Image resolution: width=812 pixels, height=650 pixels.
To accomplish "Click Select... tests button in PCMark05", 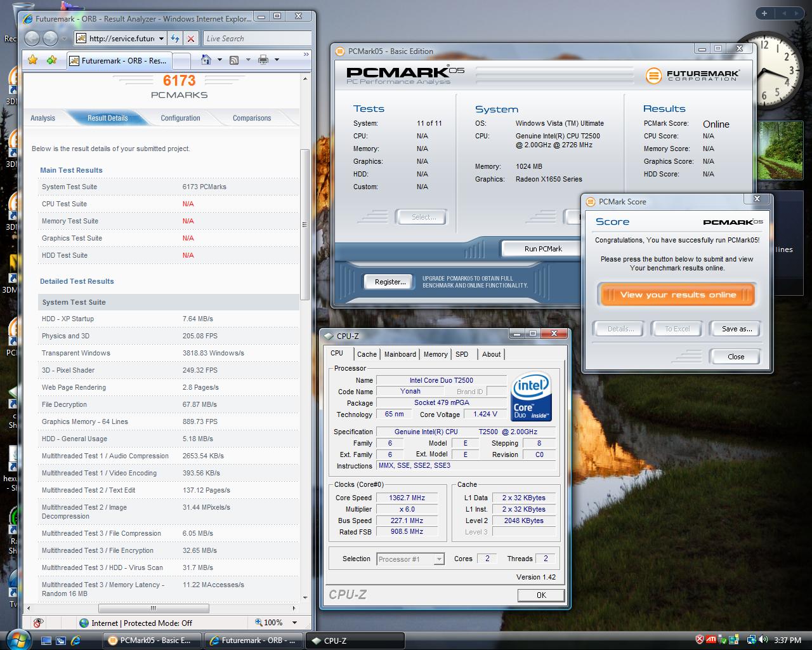I will [x=423, y=217].
